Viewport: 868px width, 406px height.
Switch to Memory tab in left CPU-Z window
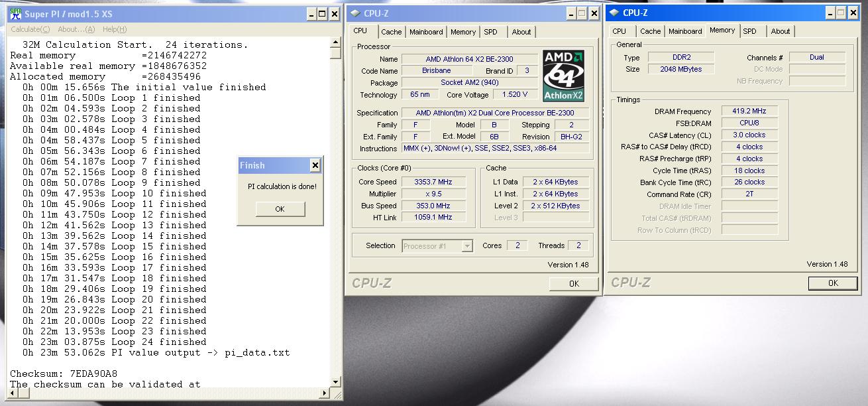[463, 32]
